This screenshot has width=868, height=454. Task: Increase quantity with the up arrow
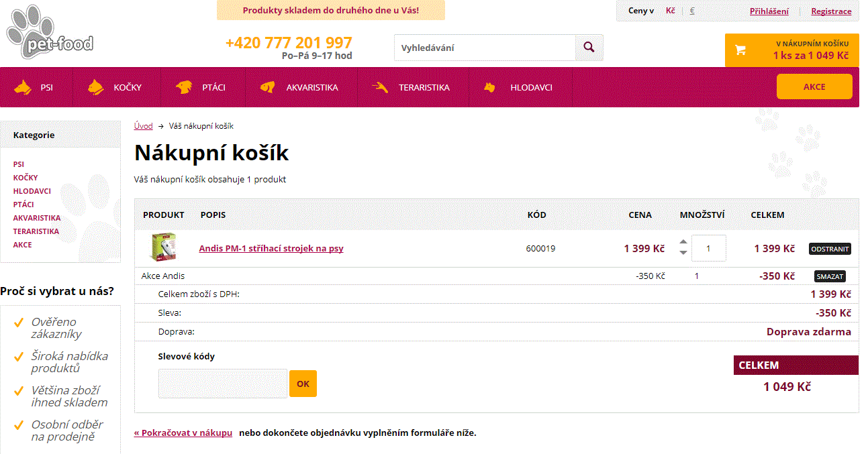(683, 242)
